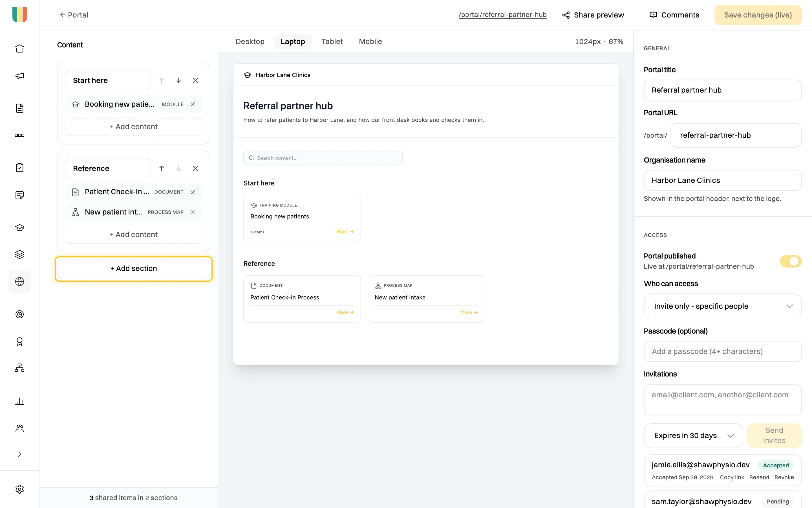Open the home icon in sidebar
The height and width of the screenshot is (508, 812).
point(19,48)
